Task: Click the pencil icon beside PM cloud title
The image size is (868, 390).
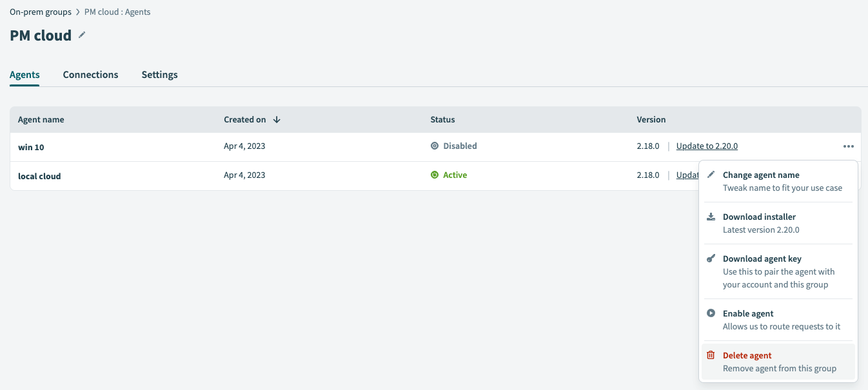Action: pos(82,35)
